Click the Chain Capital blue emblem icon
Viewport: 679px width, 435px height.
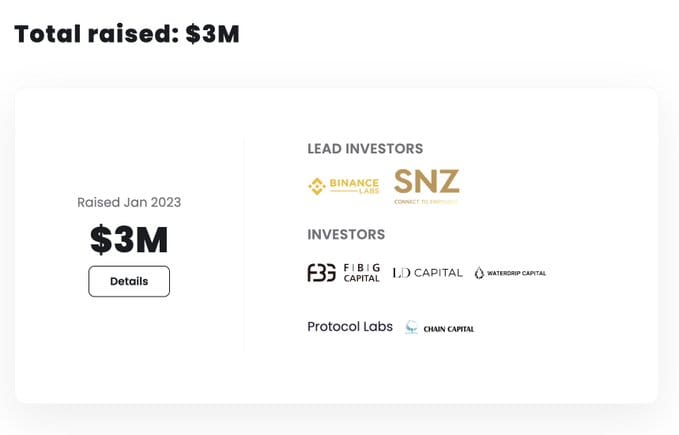point(411,327)
